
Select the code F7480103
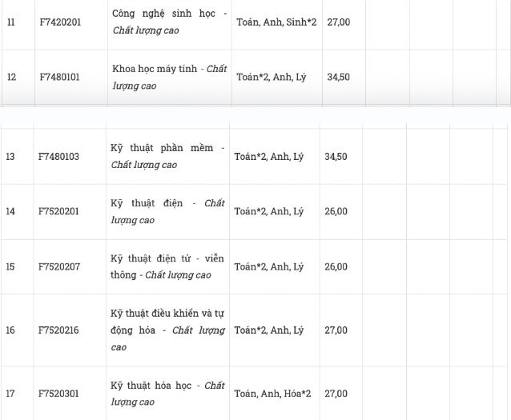coord(59,156)
